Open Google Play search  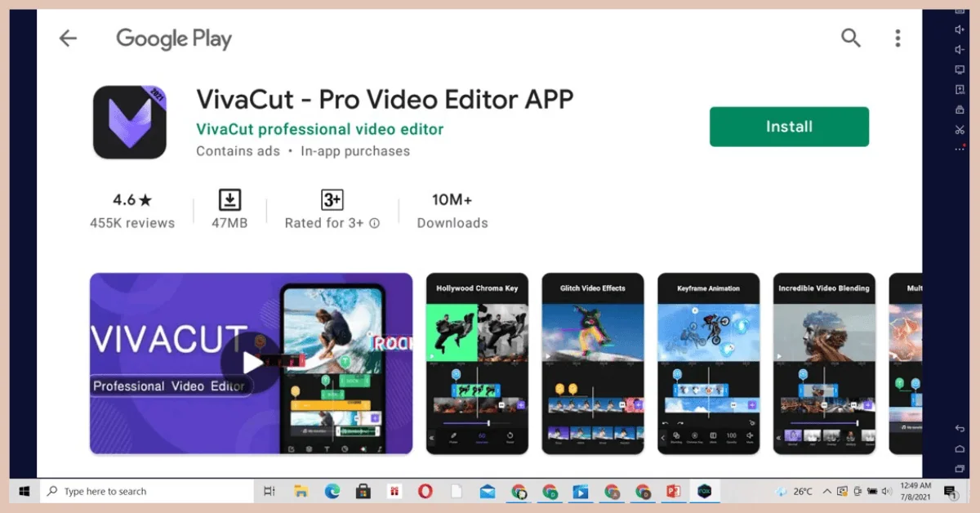tap(851, 38)
